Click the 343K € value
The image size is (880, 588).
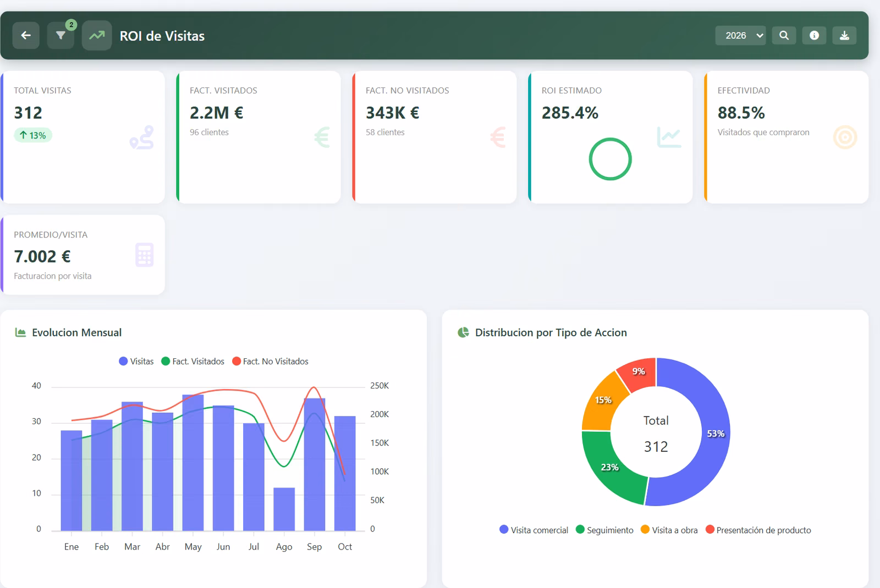pos(393,113)
